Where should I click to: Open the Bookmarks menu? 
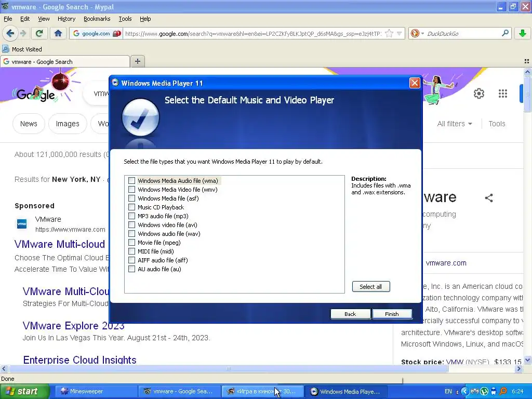[x=97, y=19]
